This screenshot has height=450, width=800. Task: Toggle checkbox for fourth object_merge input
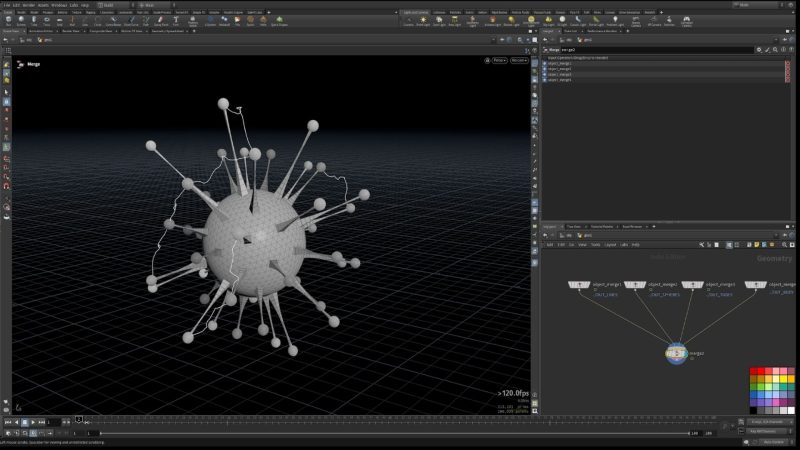pos(545,79)
